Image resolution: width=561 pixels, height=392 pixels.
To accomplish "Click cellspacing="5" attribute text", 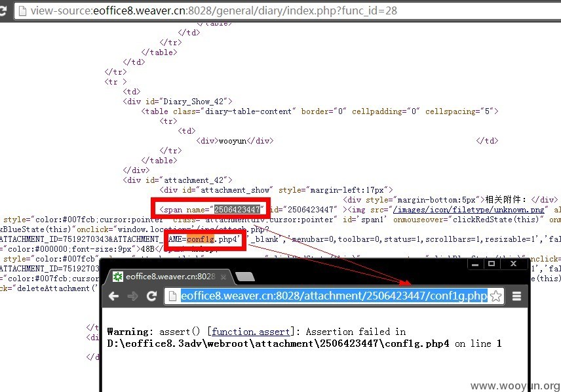I will coord(459,111).
